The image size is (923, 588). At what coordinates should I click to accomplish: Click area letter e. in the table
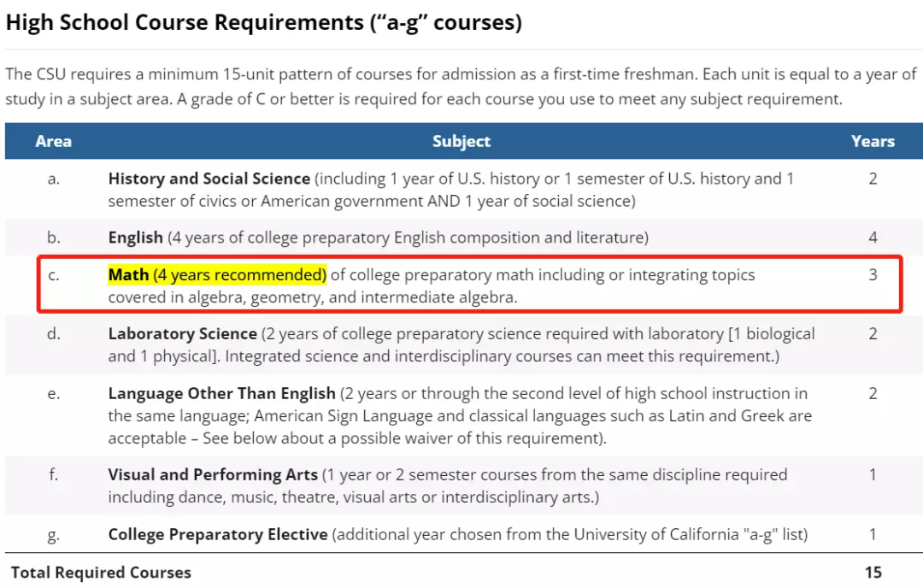53,393
